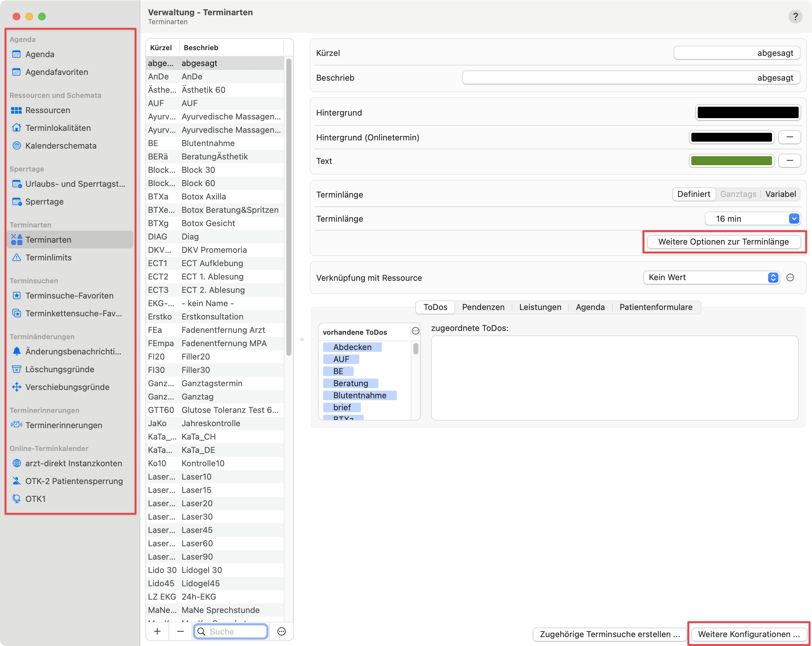Switch to the Leistungen tab
This screenshot has height=646, width=812.
[540, 307]
